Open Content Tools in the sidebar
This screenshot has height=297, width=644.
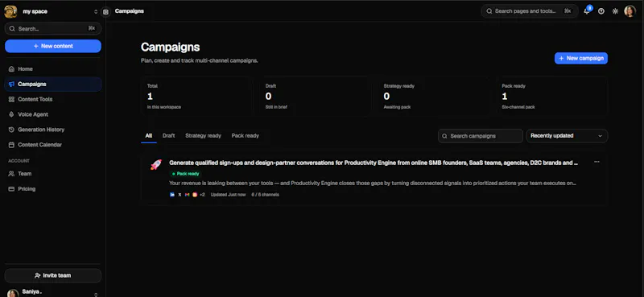(53, 100)
